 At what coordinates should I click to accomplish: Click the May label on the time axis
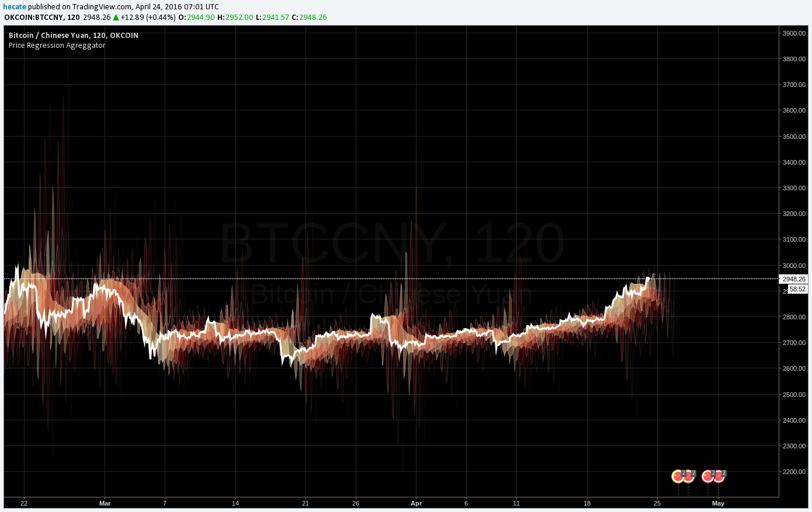tap(719, 503)
